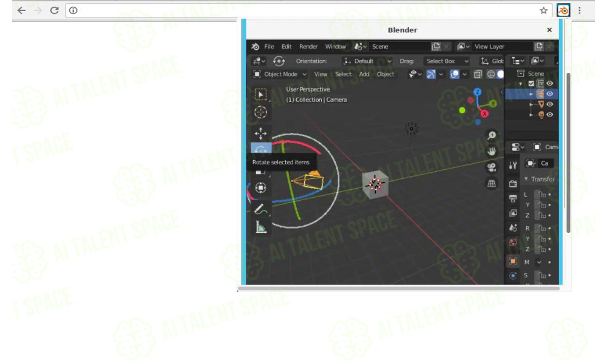
Task: Click the pan hand icon in the viewport
Action: click(x=492, y=151)
